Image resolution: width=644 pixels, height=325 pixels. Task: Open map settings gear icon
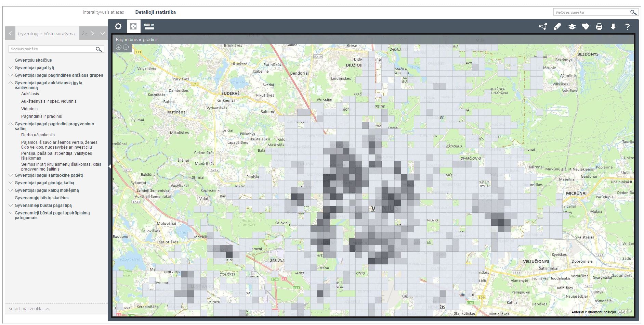[118, 26]
